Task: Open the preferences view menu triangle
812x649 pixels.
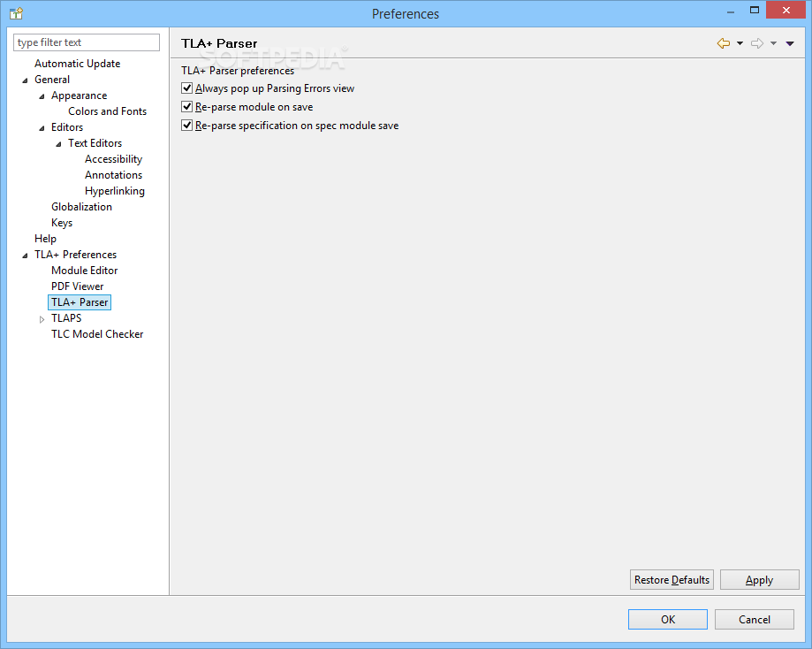Action: pos(790,43)
